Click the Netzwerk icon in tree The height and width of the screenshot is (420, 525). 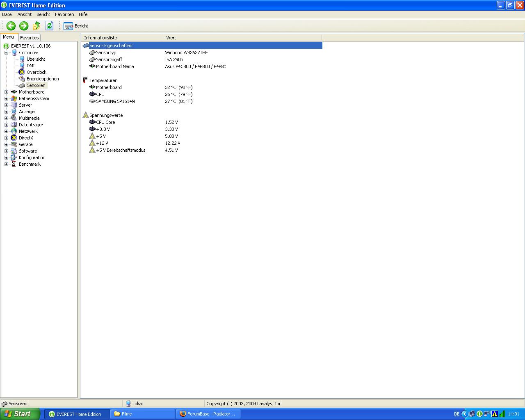14,131
